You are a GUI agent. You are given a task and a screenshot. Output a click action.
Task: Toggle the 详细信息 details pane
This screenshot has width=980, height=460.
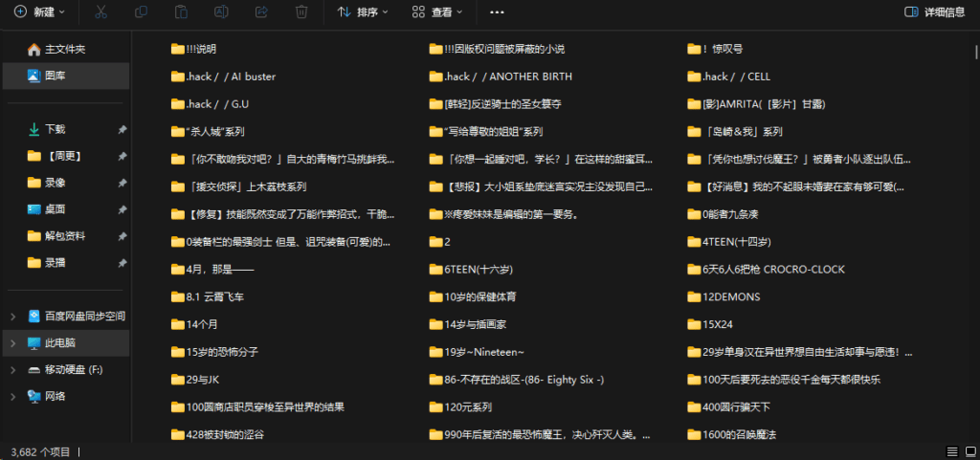click(x=934, y=12)
